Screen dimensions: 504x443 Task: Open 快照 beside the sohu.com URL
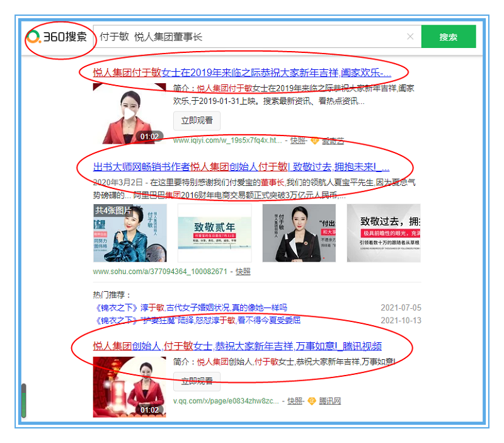243,271
